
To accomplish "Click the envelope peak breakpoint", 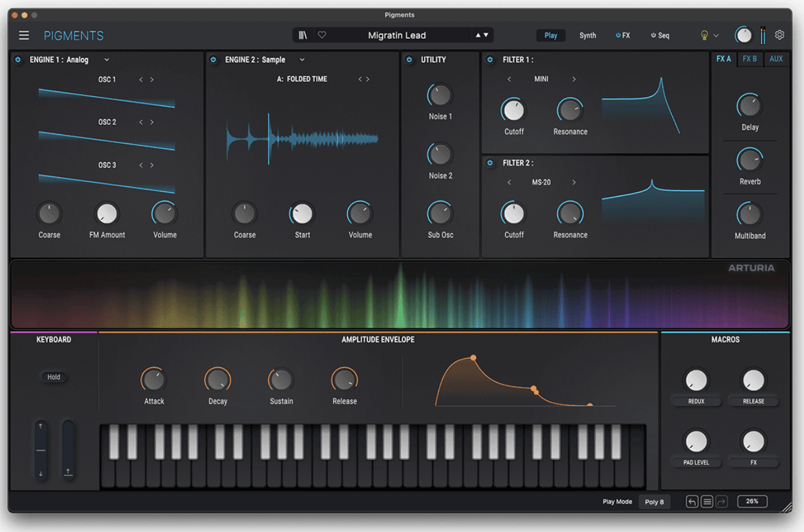I will pos(473,357).
